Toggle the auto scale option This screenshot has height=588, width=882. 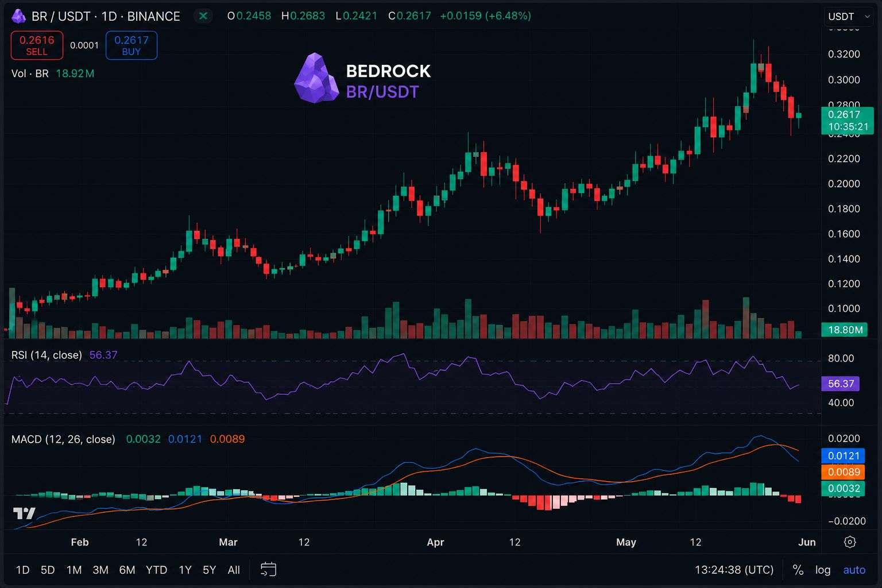coord(854,570)
